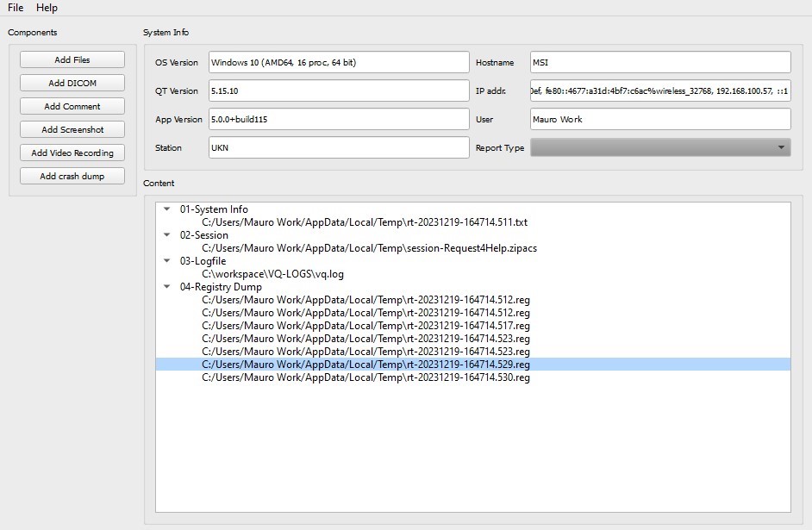Image resolution: width=812 pixels, height=530 pixels.
Task: Click the Add Files button
Action: (x=72, y=60)
